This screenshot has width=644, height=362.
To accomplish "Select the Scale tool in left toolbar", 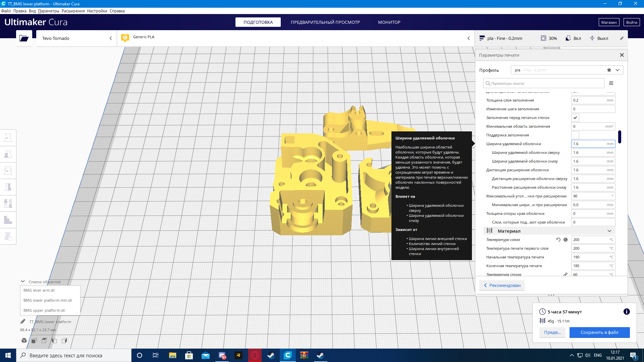I will (8, 154).
